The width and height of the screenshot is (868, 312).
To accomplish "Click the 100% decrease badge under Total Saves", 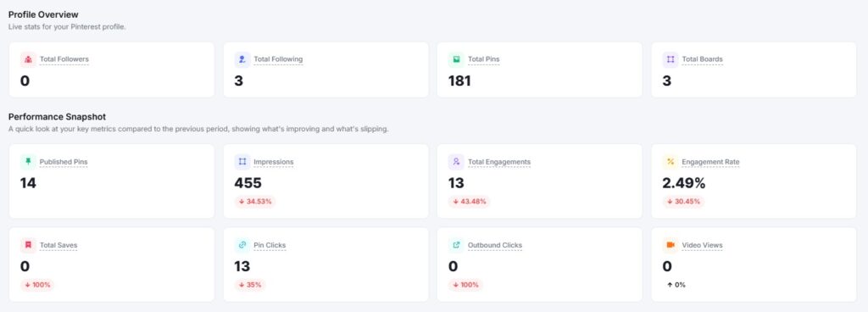I will [x=37, y=285].
